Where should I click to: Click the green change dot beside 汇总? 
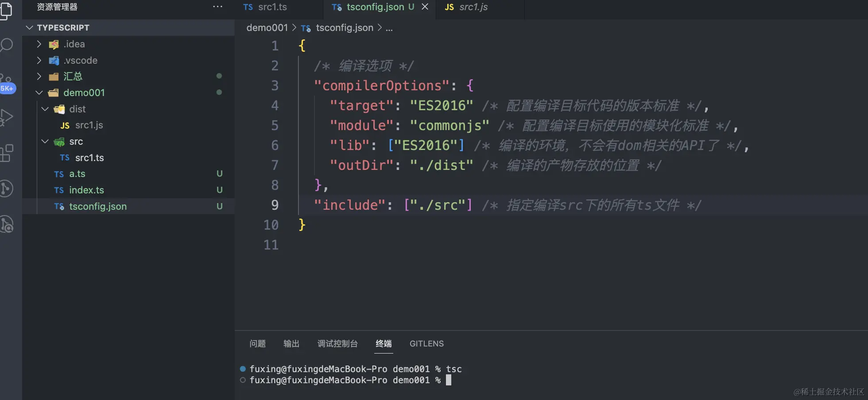tap(219, 76)
